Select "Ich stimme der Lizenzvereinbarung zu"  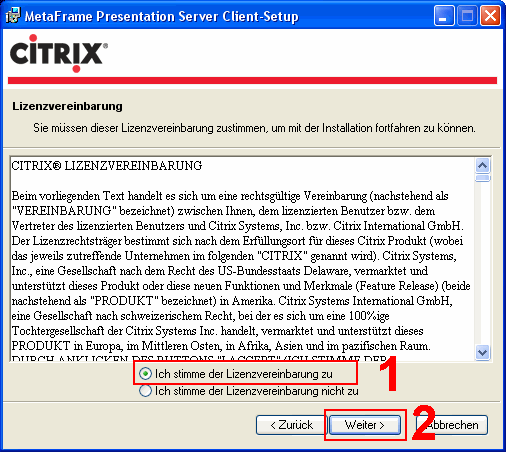(x=145, y=374)
